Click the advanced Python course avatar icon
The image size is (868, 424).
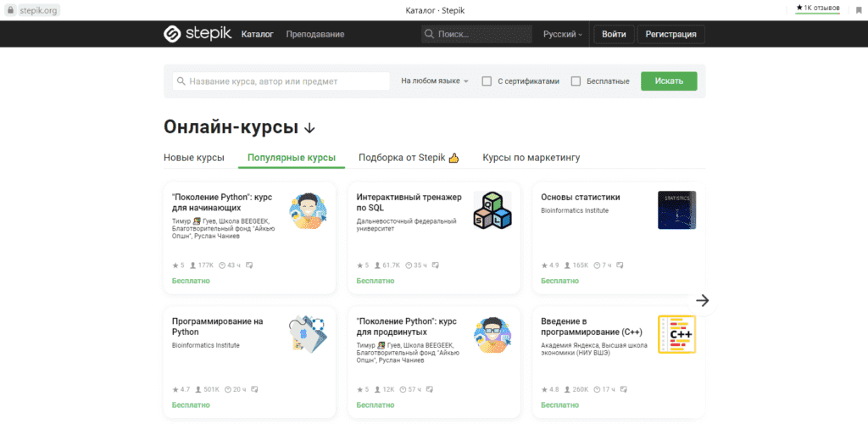(492, 334)
